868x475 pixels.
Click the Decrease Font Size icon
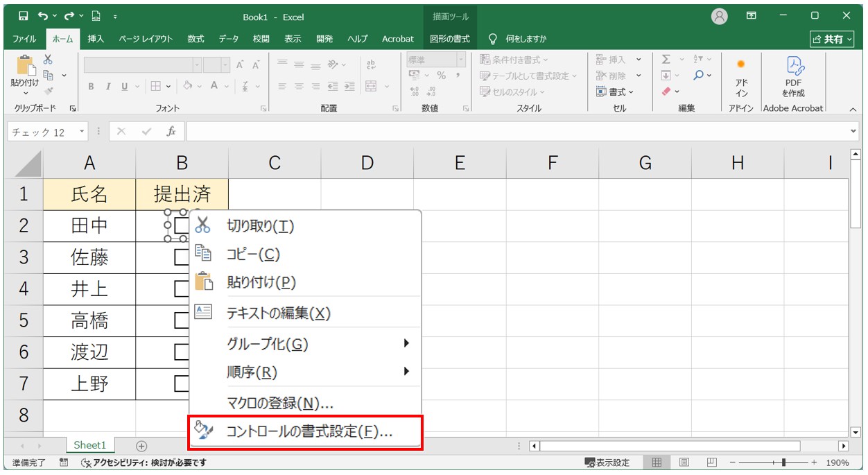(x=256, y=64)
